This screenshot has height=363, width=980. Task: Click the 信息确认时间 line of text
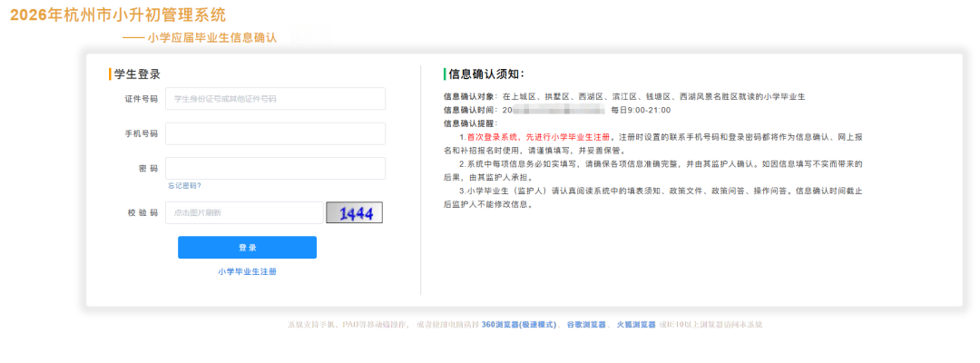(x=557, y=110)
